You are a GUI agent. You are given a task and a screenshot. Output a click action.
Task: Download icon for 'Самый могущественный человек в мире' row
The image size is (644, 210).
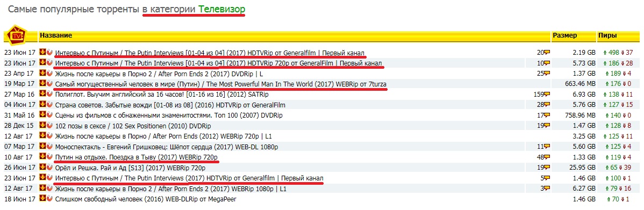pyautogui.click(x=42, y=84)
